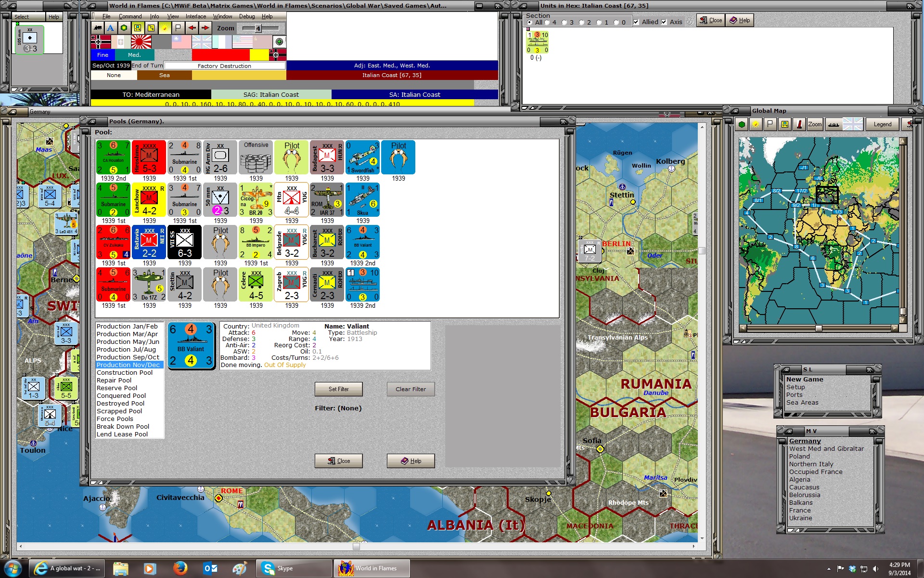Image resolution: width=924 pixels, height=578 pixels.
Task: Click the green globe toolbar icon
Action: [x=124, y=28]
